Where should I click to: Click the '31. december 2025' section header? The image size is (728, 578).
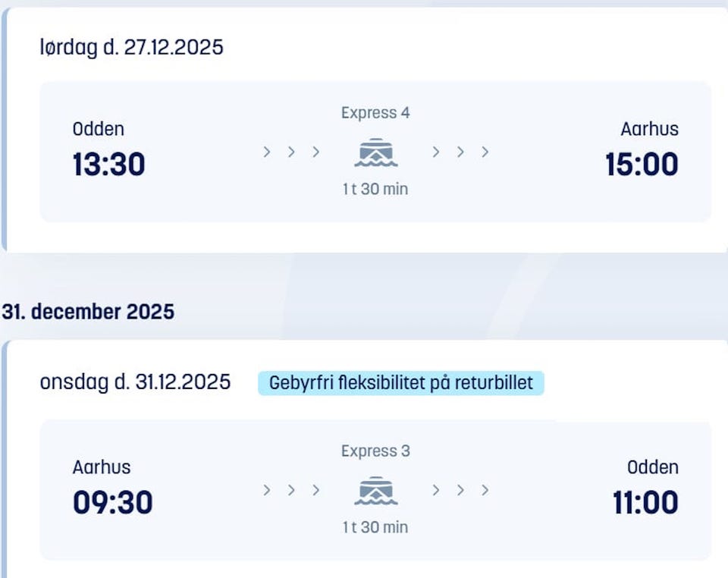[x=88, y=311]
